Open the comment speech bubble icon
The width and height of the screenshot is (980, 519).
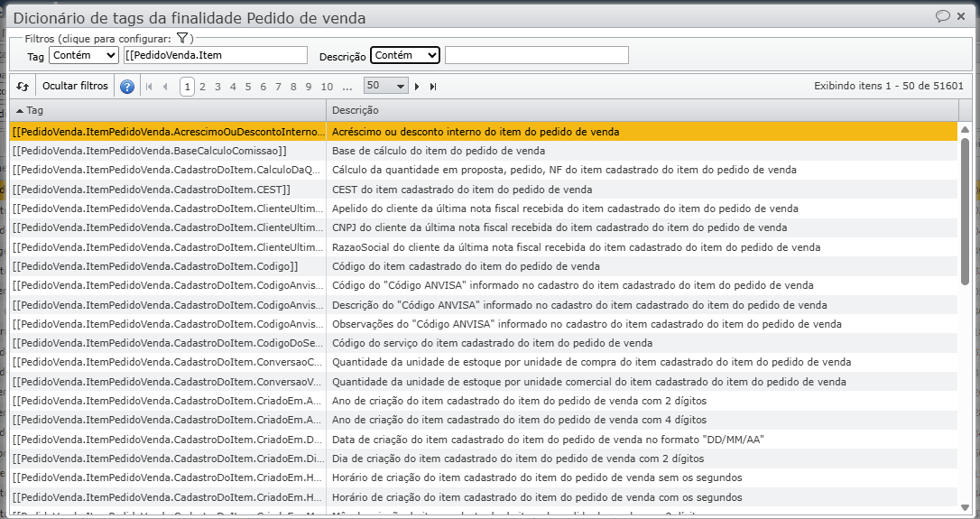point(942,16)
